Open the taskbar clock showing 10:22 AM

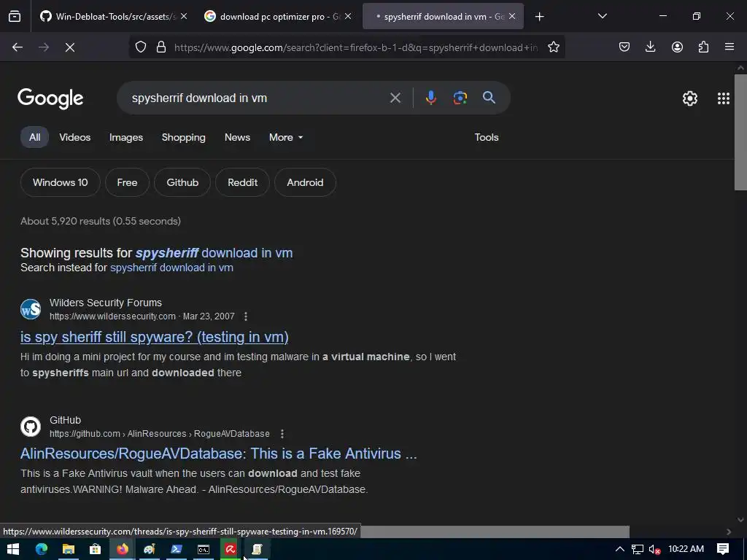pos(686,549)
